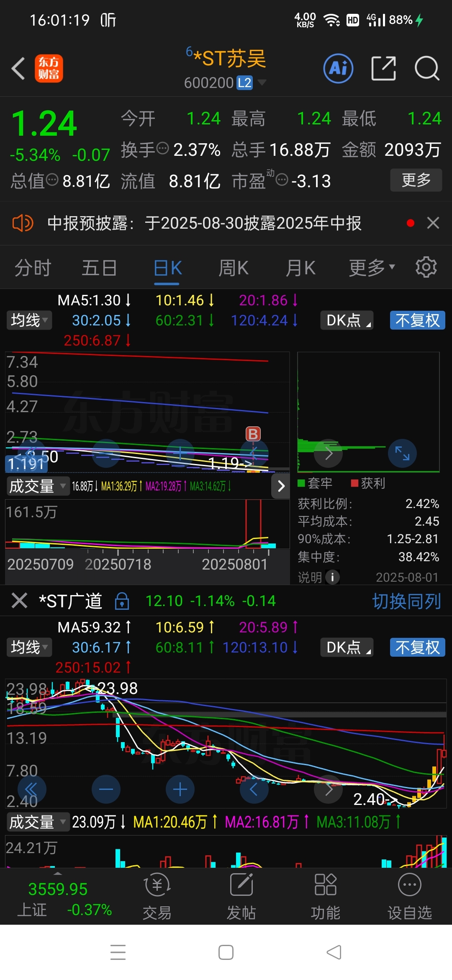Tap 更多 quote details button
This screenshot has height=980, width=452.
pos(416,180)
